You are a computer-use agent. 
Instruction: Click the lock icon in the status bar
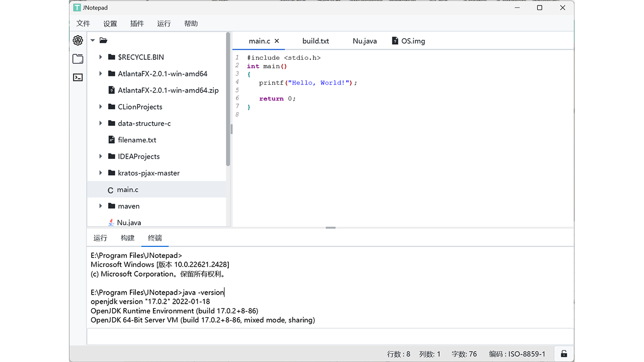563,353
